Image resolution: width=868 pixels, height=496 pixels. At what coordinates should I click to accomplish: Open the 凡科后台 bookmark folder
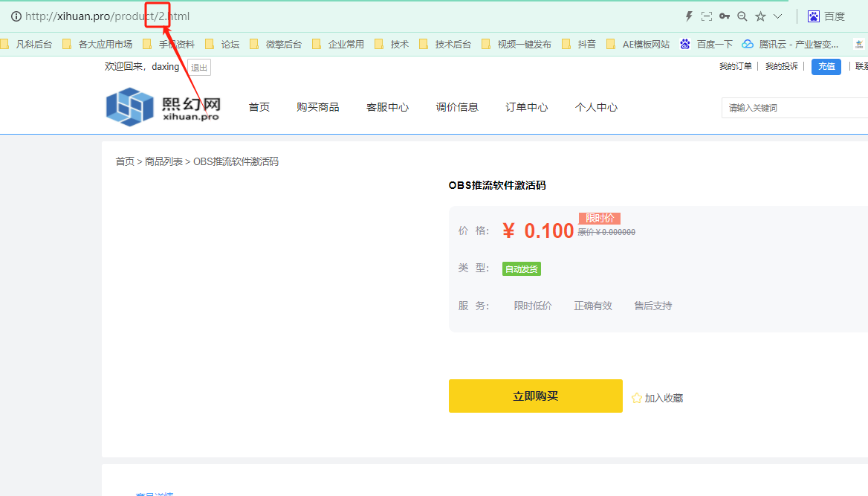click(27, 45)
